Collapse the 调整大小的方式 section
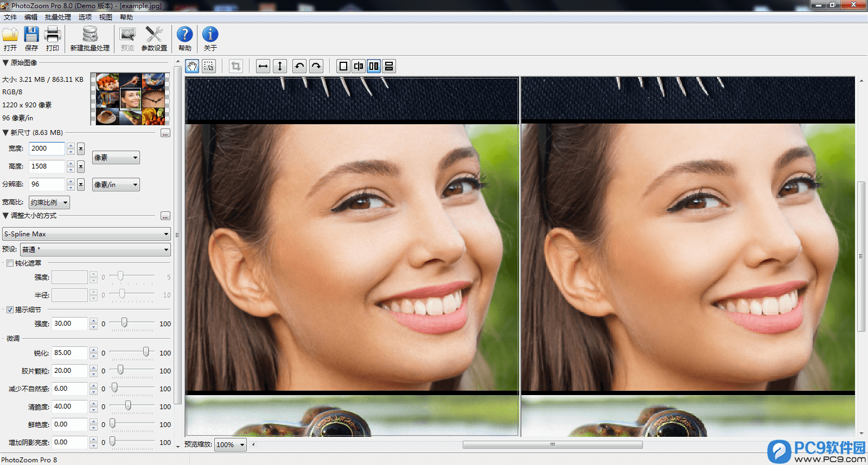Image resolution: width=868 pixels, height=465 pixels. coord(5,216)
